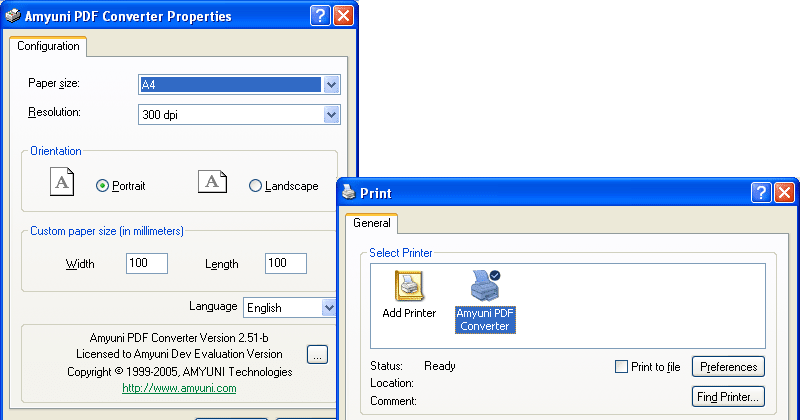Image resolution: width=800 pixels, height=420 pixels.
Task: Switch to the General tab in Print
Action: tap(372, 223)
